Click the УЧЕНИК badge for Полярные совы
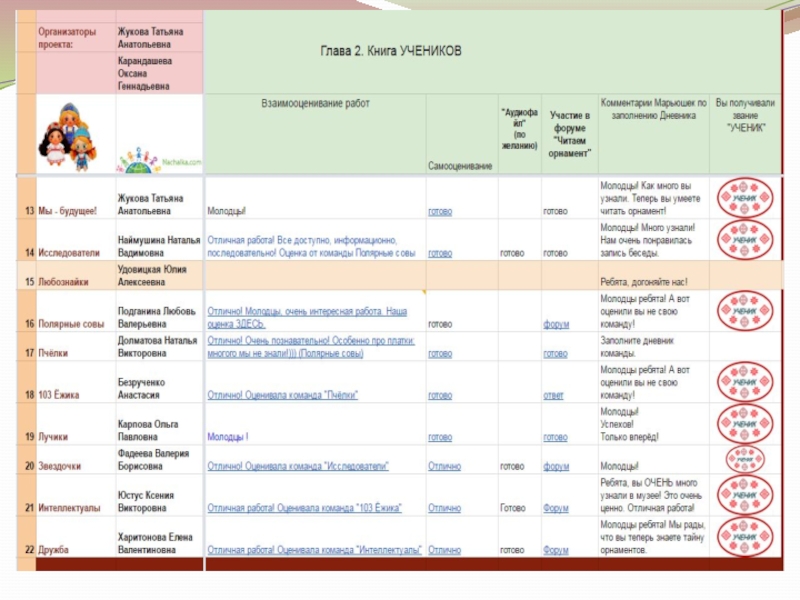 [x=745, y=311]
